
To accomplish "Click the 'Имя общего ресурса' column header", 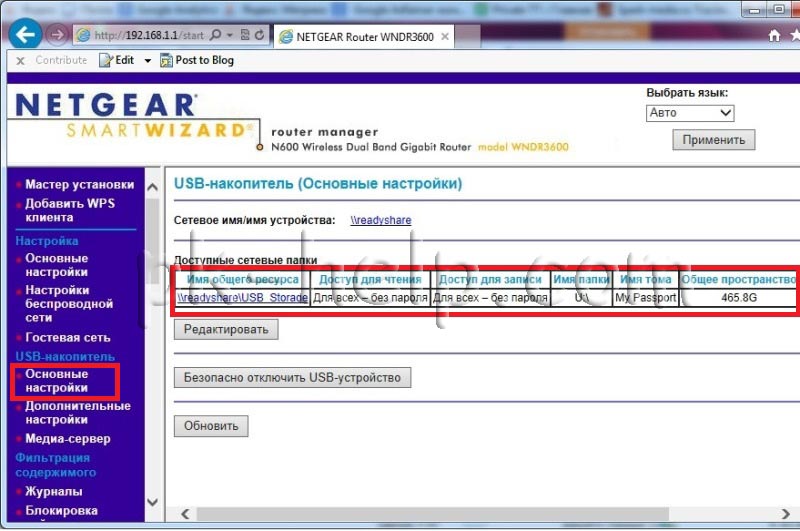I will coord(242,279).
